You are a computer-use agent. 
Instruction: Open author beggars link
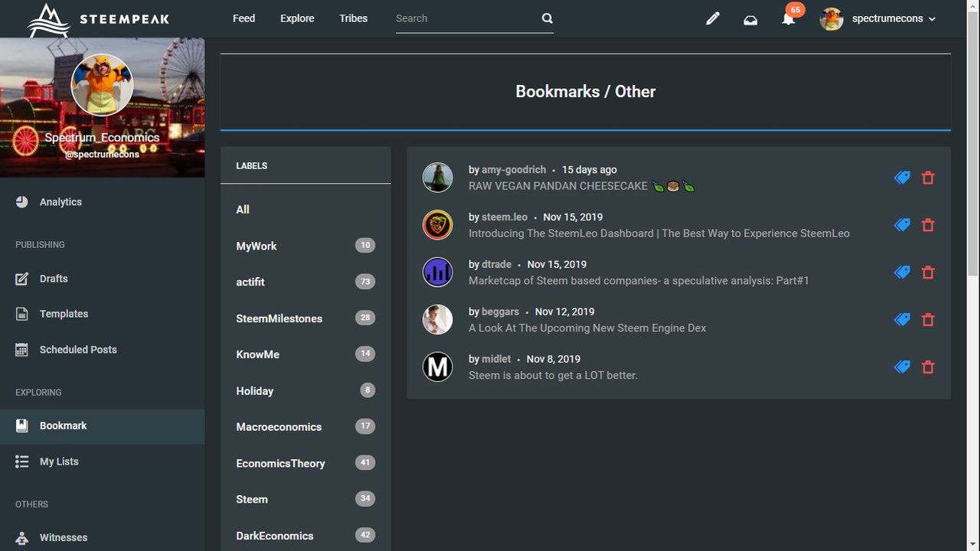501,312
